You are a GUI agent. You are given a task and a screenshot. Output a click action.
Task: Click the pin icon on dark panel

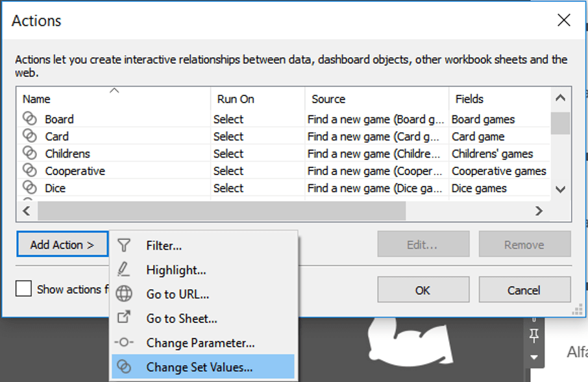pyautogui.click(x=534, y=336)
